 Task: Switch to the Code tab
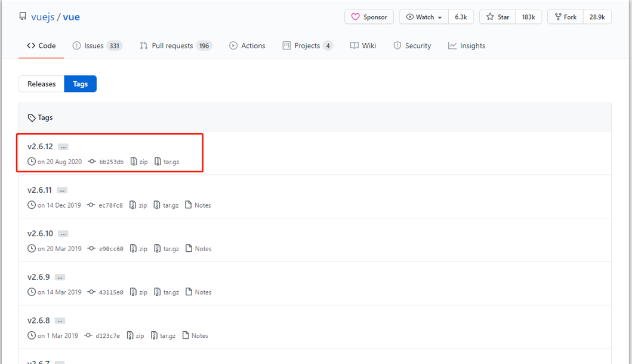[x=41, y=45]
